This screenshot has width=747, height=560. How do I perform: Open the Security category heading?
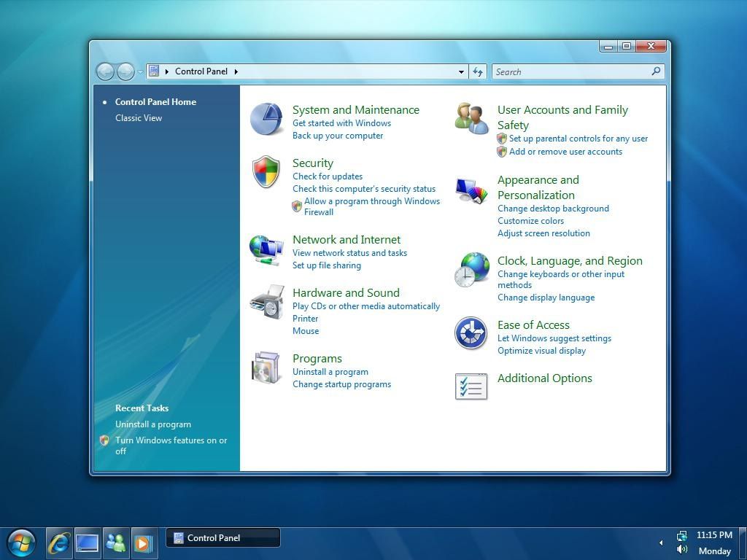point(312,163)
